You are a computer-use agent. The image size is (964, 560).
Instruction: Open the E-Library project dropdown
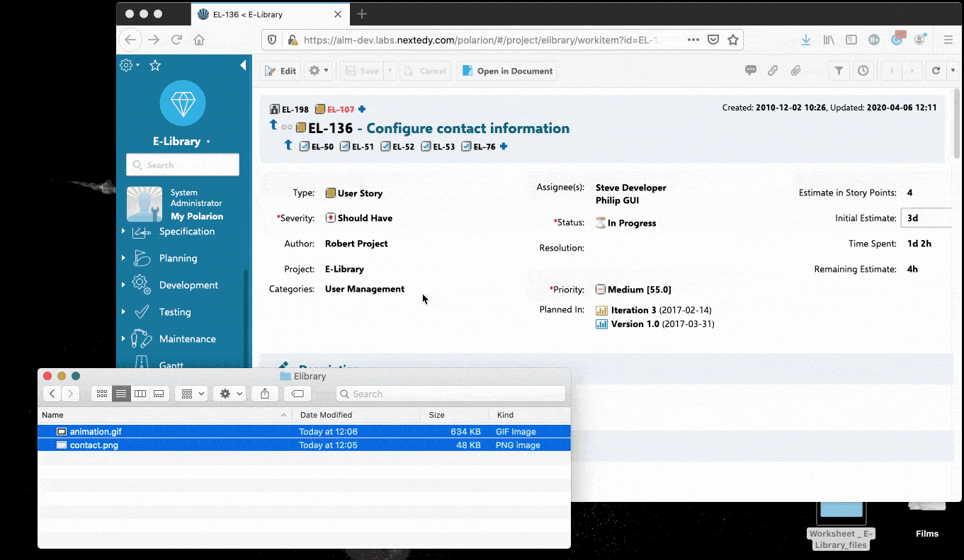[x=182, y=141]
